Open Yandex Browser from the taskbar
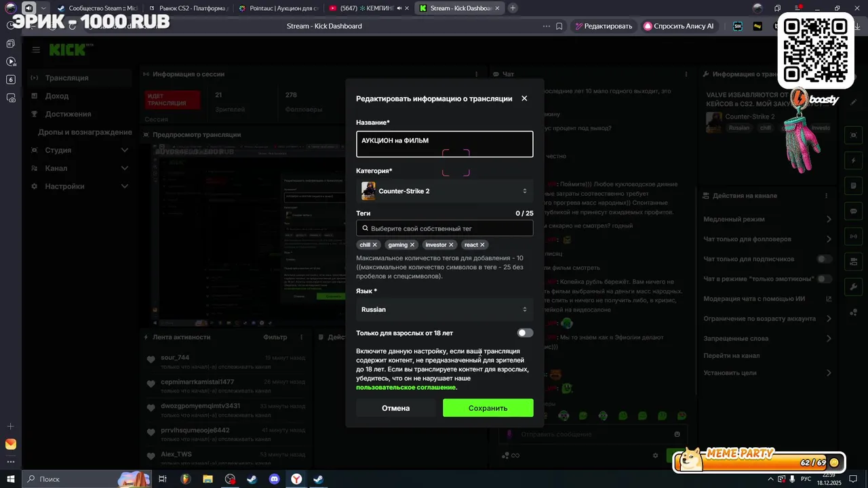Image resolution: width=868 pixels, height=488 pixels. pyautogui.click(x=296, y=479)
